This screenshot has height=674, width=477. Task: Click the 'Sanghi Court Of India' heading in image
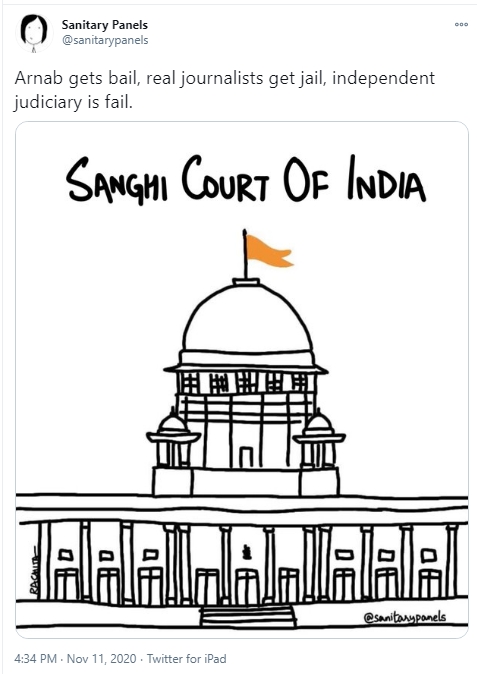click(x=246, y=179)
